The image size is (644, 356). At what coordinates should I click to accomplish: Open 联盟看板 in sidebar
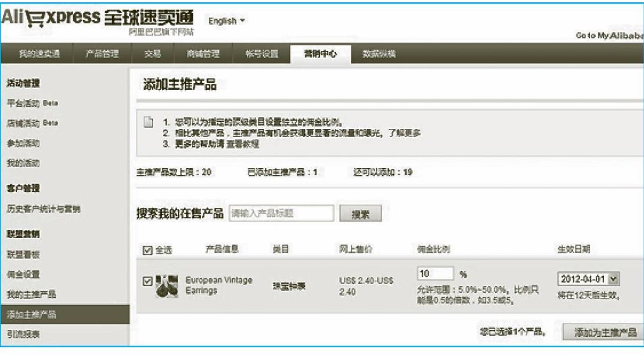tap(23, 254)
